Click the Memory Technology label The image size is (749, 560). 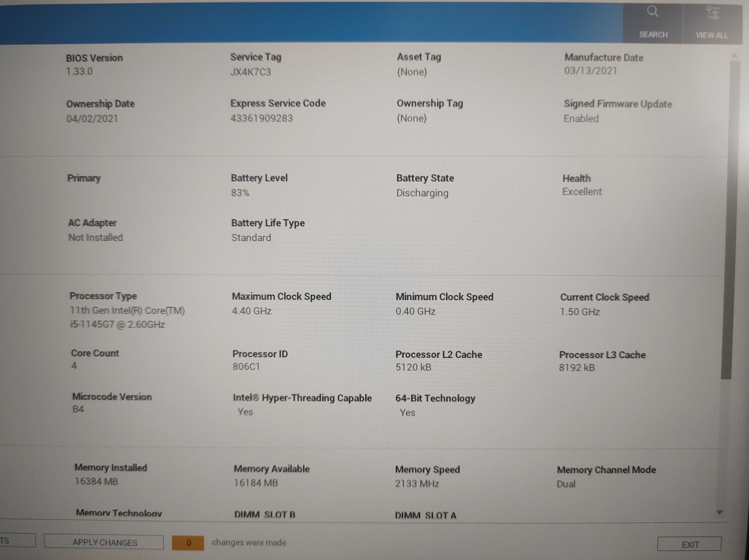(x=119, y=513)
